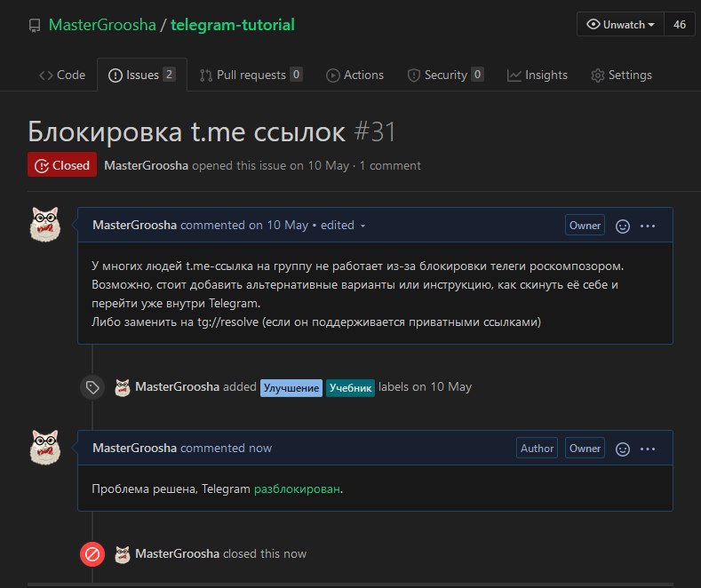Select the teal Учебник label
The image size is (701, 588).
(x=350, y=388)
